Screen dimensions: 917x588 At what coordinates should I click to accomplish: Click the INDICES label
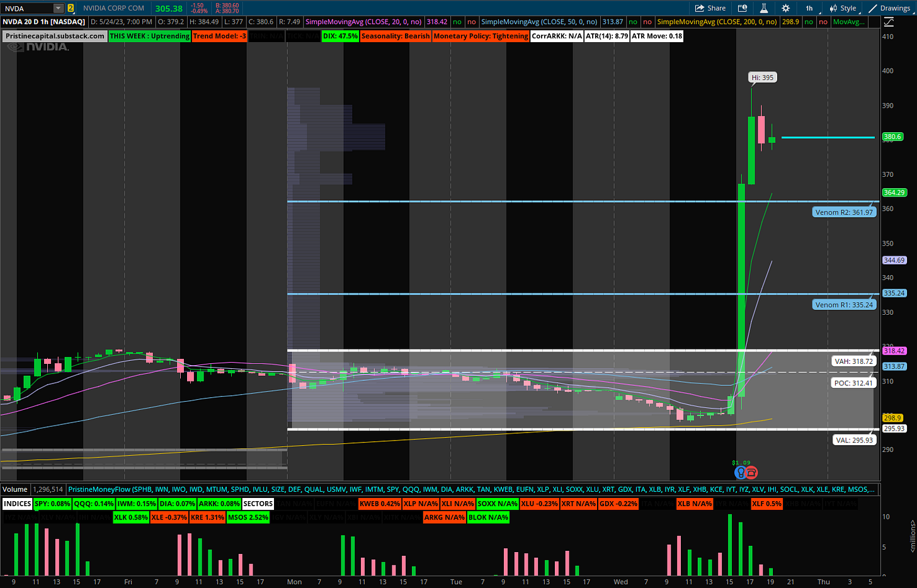click(x=17, y=504)
